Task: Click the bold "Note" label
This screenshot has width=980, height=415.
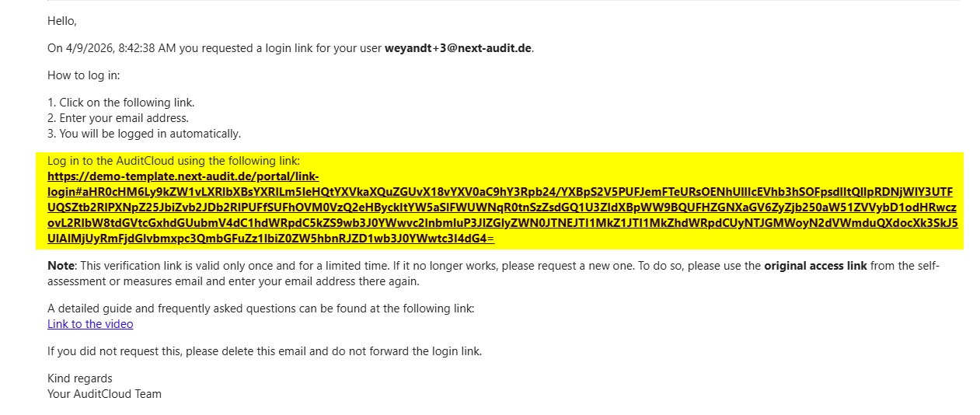Action: (61, 266)
